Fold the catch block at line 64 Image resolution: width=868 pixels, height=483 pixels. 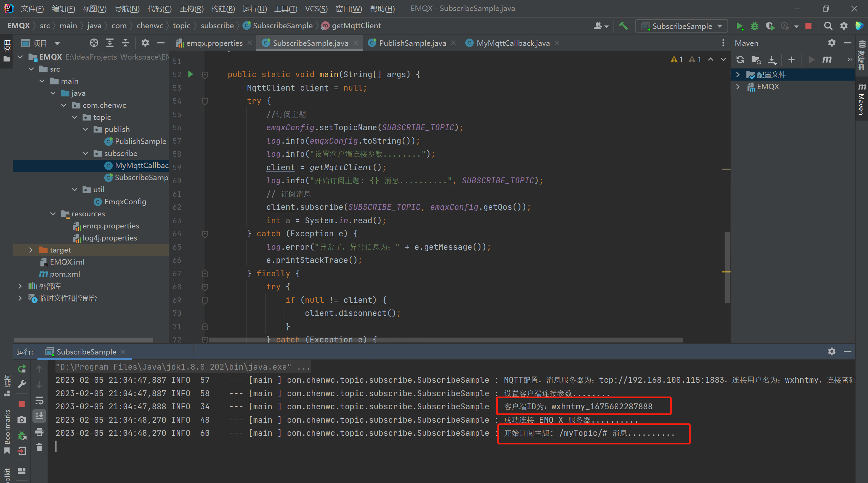[x=205, y=234]
